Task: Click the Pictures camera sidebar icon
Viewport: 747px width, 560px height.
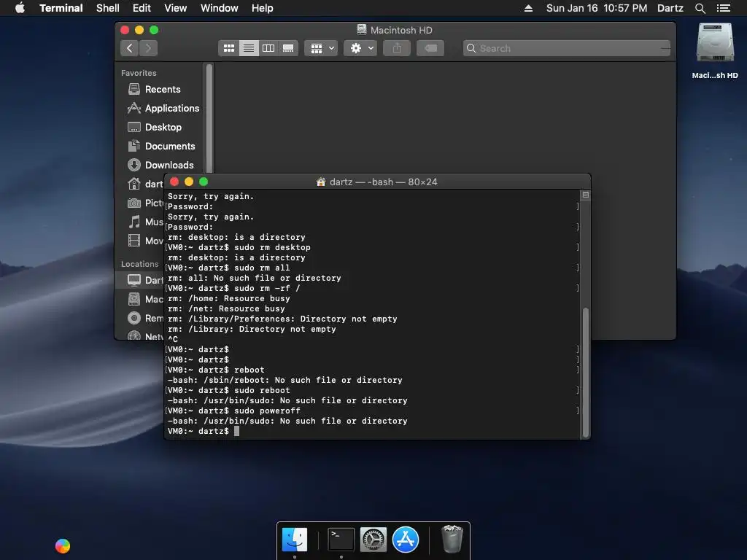Action: [134, 203]
